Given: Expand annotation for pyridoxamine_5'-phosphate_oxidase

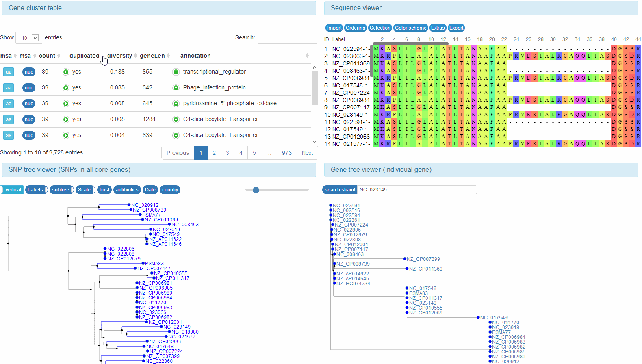Looking at the screenshot, I should (x=176, y=104).
